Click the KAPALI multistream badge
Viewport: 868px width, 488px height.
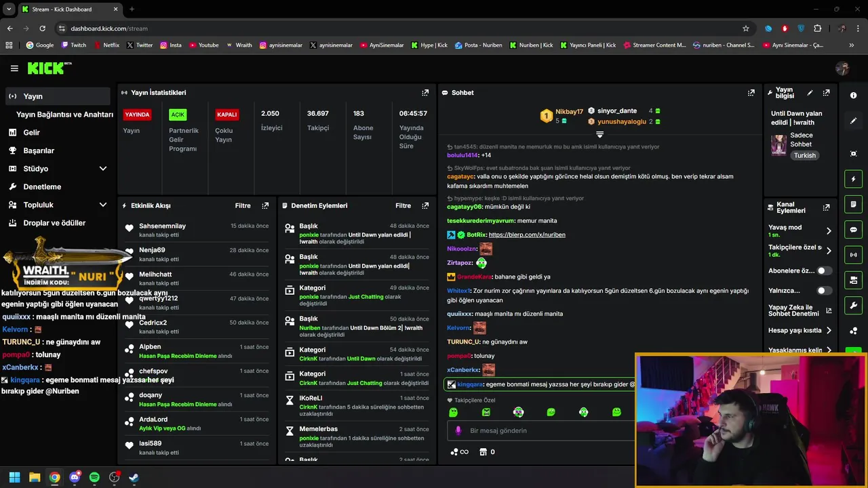coord(227,115)
